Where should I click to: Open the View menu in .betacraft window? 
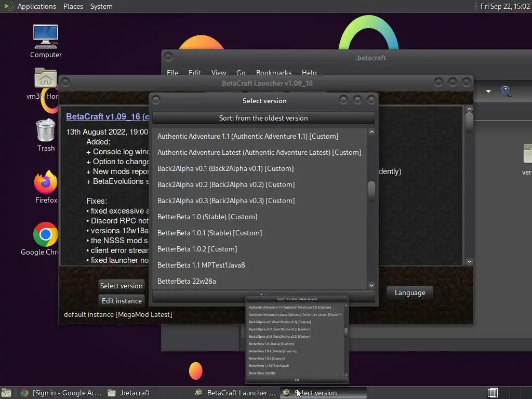219,73
